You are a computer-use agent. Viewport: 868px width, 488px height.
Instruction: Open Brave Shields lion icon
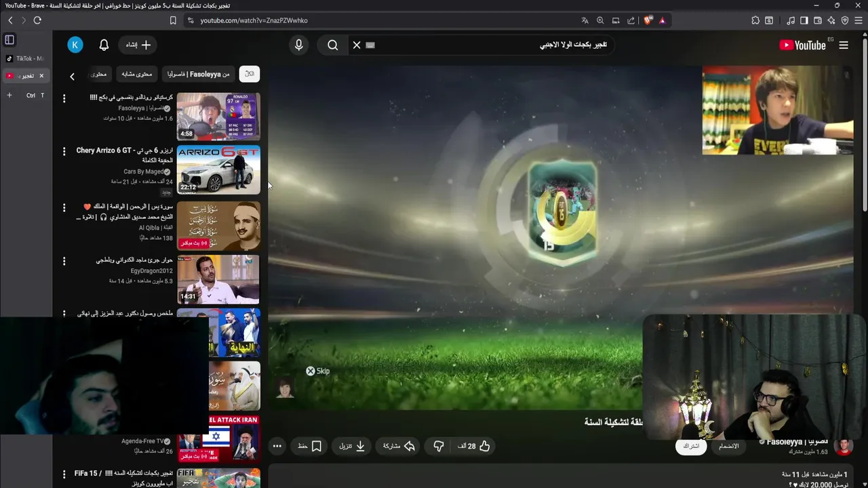coord(648,20)
